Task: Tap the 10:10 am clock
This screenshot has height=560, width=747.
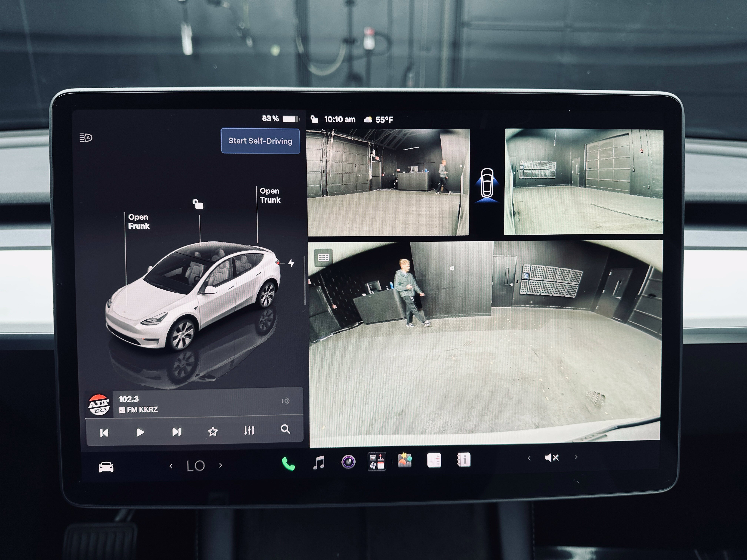Action: click(340, 119)
